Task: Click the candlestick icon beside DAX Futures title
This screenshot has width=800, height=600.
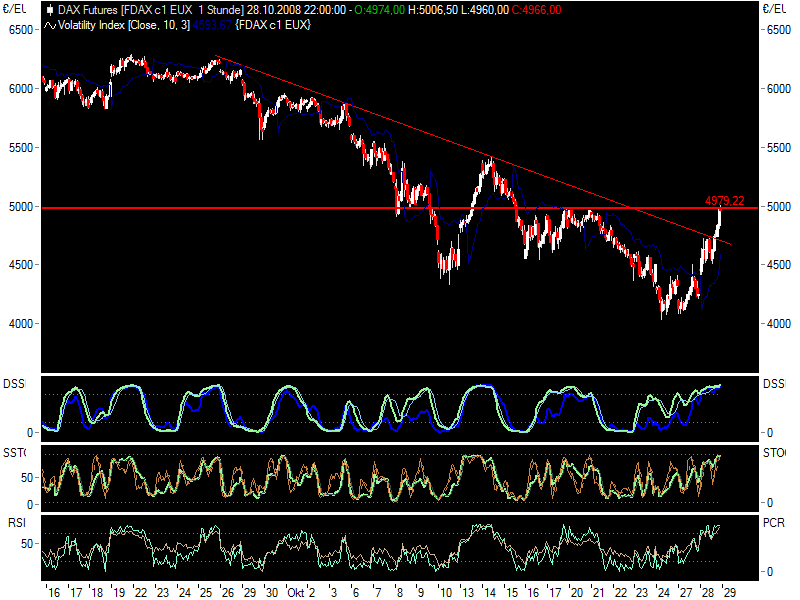Action: (x=50, y=10)
